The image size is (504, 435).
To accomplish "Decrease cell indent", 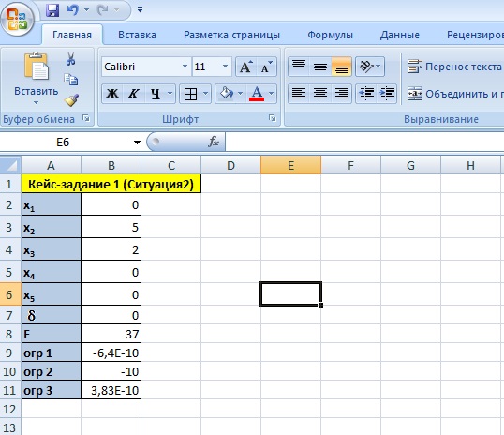I will 366,94.
